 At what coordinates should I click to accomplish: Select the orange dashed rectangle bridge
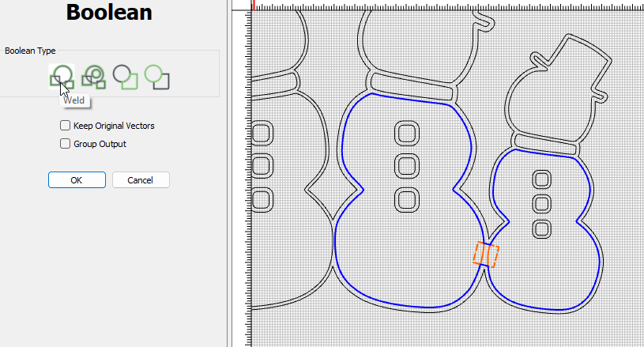click(x=486, y=255)
